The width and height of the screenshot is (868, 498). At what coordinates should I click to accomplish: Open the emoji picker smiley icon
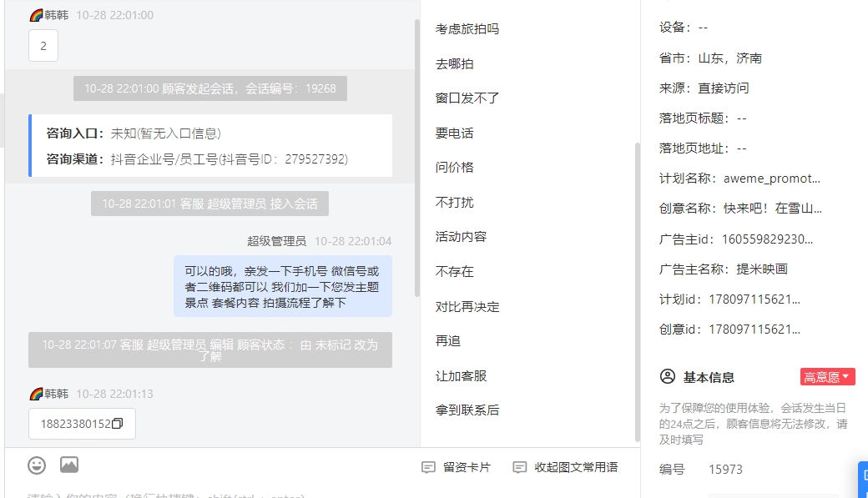[37, 465]
